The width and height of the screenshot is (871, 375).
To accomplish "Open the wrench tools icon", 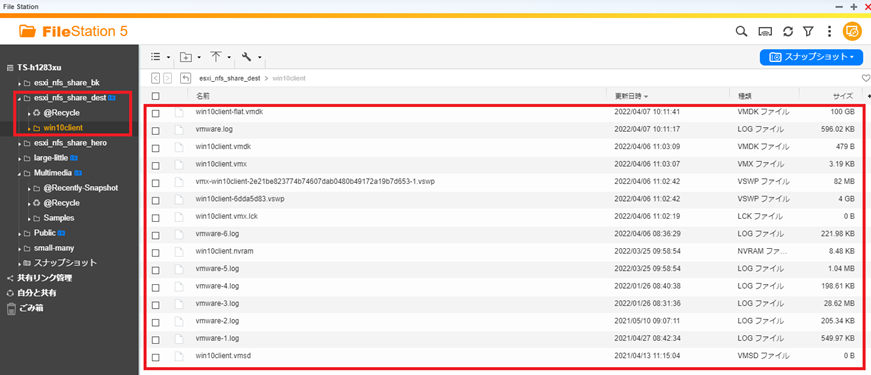I will point(247,57).
